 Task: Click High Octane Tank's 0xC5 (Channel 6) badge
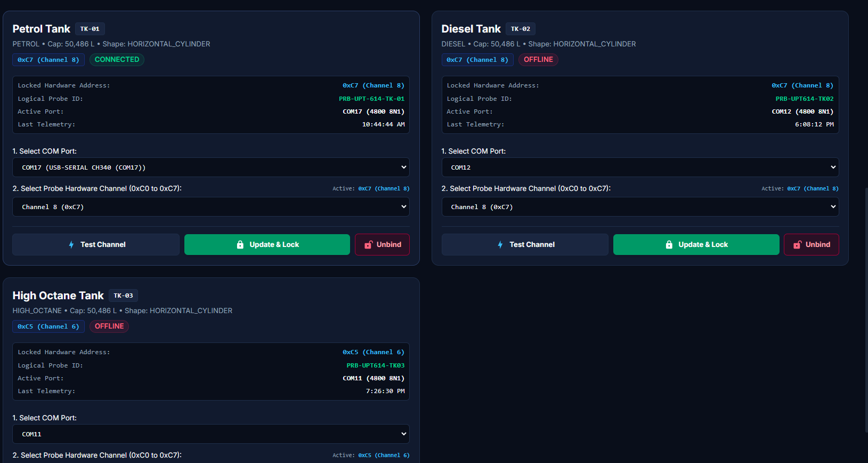point(48,326)
